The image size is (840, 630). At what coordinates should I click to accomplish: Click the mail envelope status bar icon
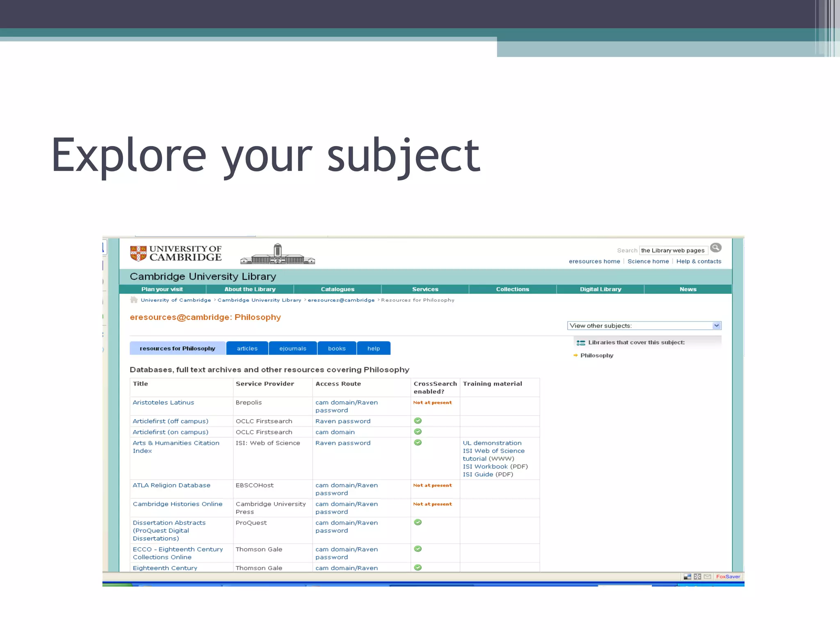[708, 577]
